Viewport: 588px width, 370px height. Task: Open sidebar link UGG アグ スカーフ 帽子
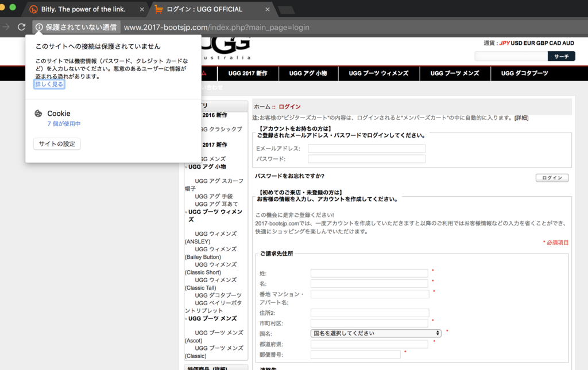click(x=214, y=185)
